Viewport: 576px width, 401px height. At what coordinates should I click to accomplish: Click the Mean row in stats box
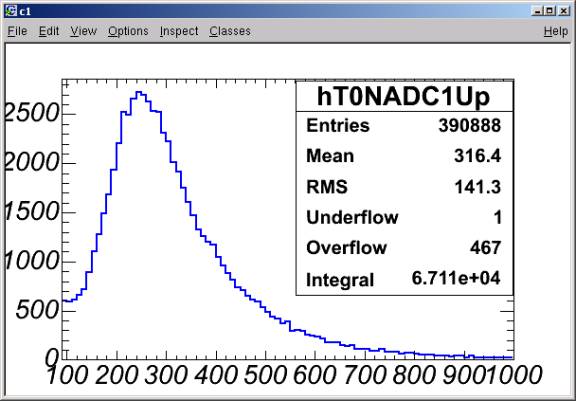[404, 156]
